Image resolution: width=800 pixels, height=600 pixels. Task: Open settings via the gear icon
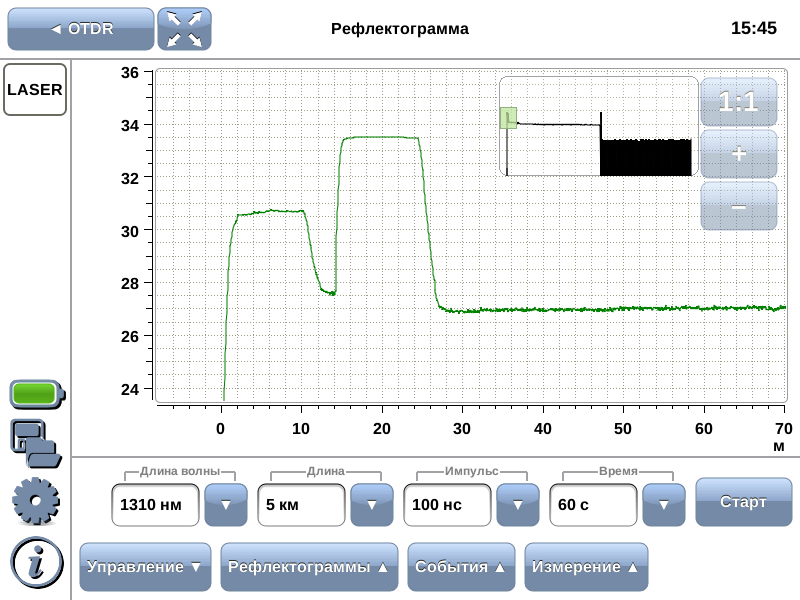pos(36,501)
